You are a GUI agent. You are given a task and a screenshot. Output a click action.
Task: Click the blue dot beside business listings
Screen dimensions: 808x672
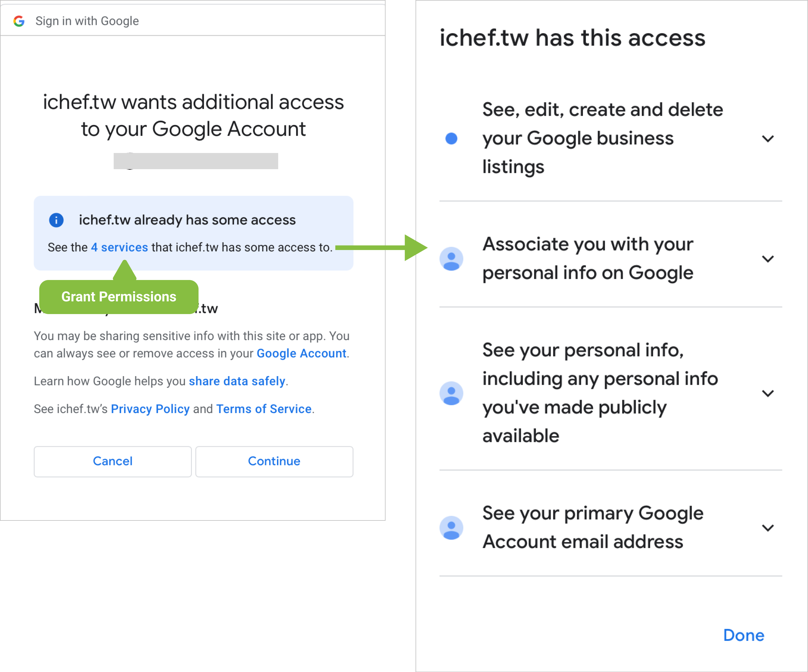[451, 139]
